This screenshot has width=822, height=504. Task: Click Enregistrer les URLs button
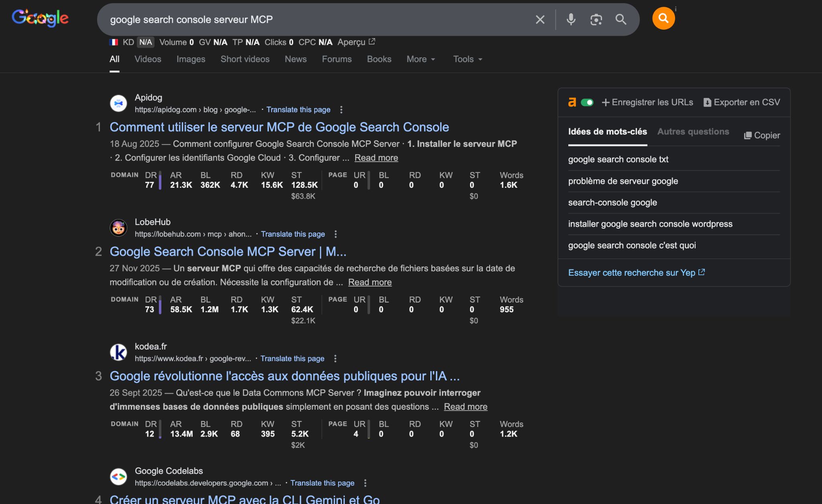pyautogui.click(x=647, y=102)
